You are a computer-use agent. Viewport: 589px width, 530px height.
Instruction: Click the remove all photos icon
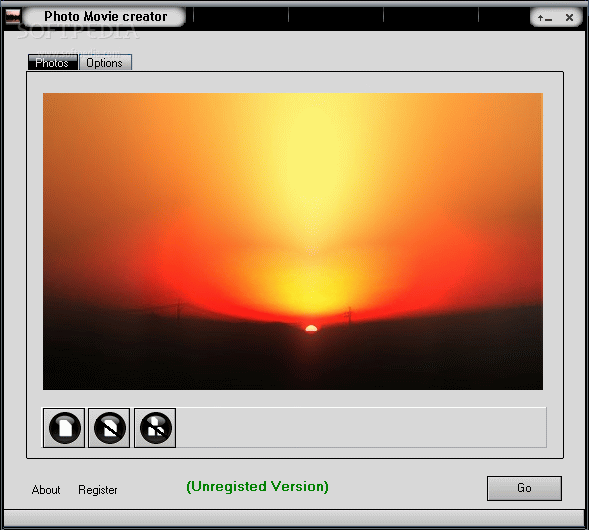155,428
